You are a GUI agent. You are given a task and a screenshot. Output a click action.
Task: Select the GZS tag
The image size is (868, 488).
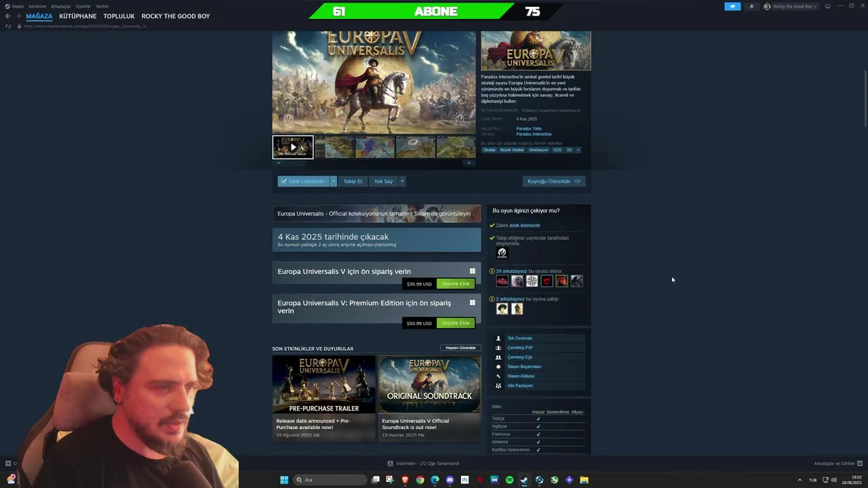point(557,150)
